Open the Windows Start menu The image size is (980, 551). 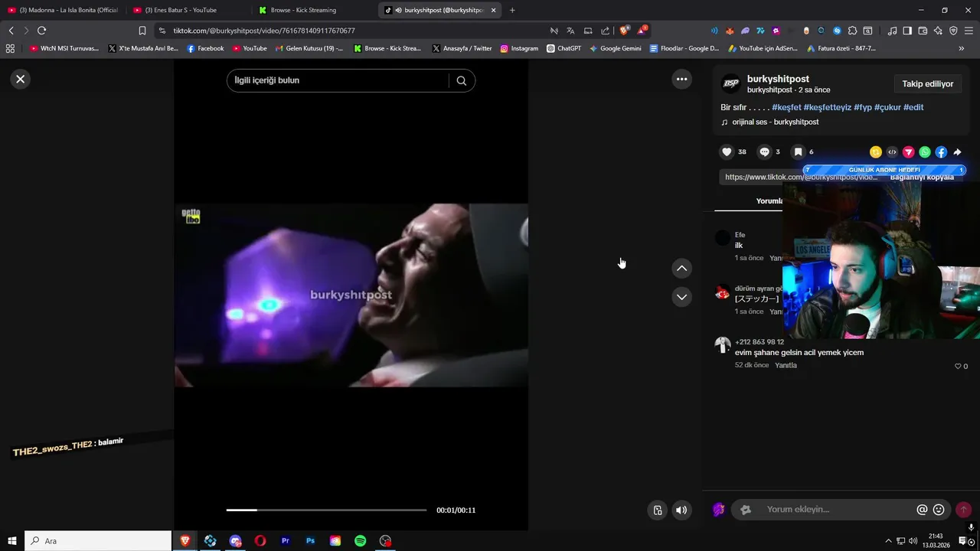[12, 541]
